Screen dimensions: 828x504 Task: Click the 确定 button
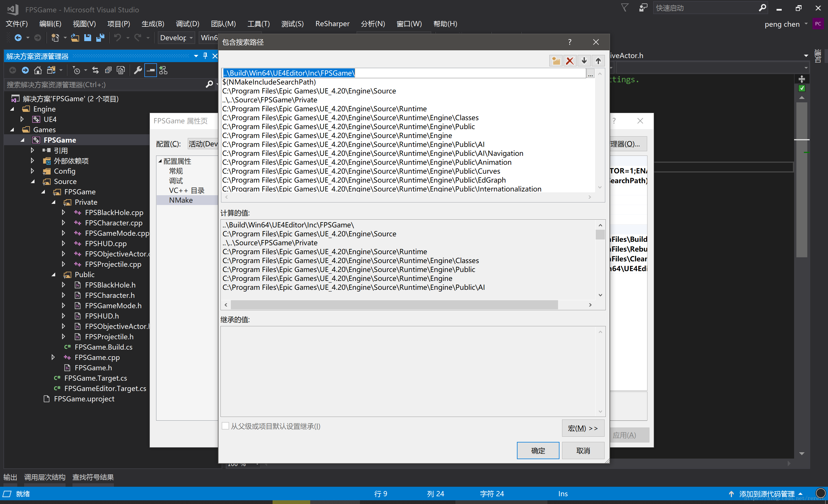pyautogui.click(x=538, y=451)
